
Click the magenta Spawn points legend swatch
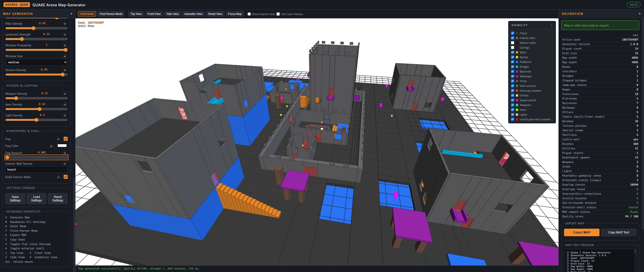point(517,100)
